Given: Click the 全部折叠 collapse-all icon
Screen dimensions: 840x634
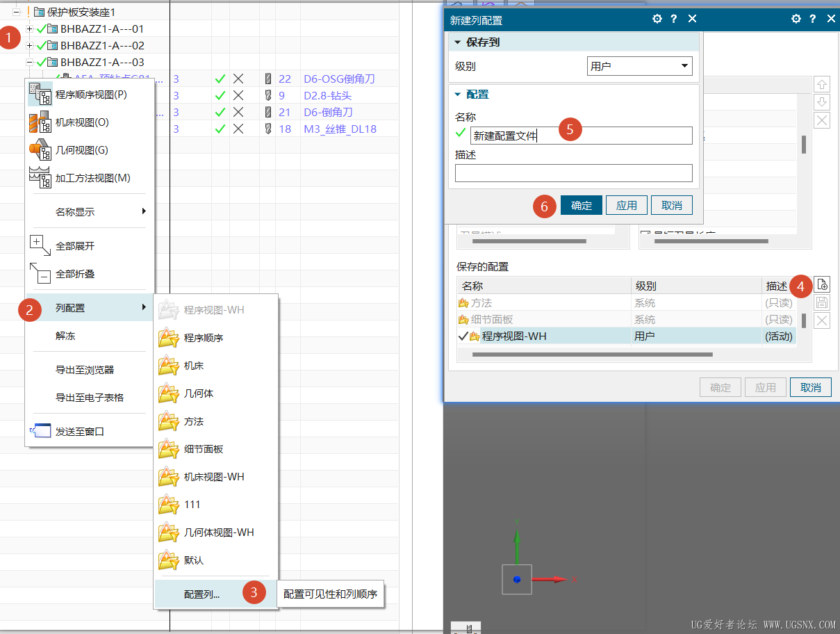Looking at the screenshot, I should (x=40, y=273).
